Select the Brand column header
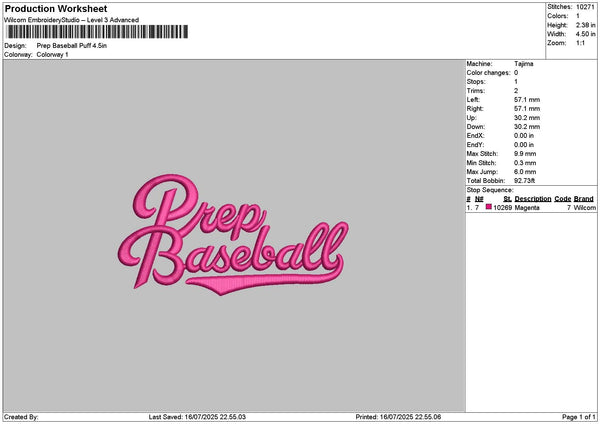Screen dimensions: 600x424 pos(584,199)
